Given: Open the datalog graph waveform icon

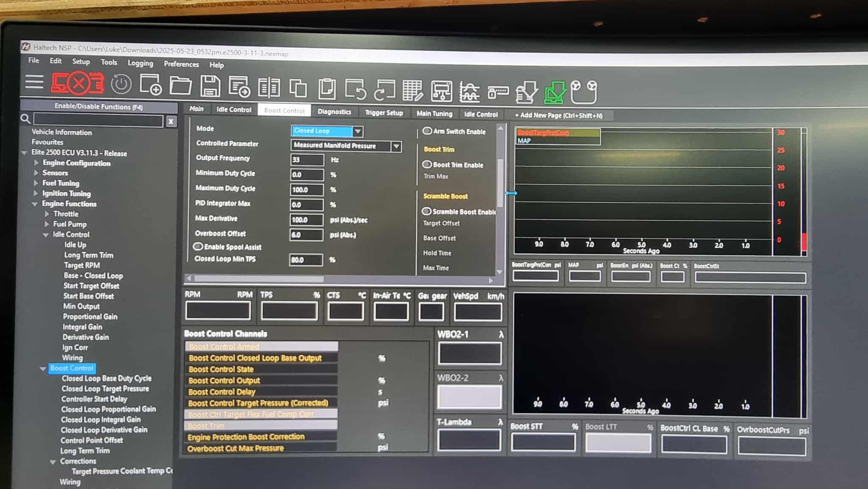Looking at the screenshot, I should point(470,92).
